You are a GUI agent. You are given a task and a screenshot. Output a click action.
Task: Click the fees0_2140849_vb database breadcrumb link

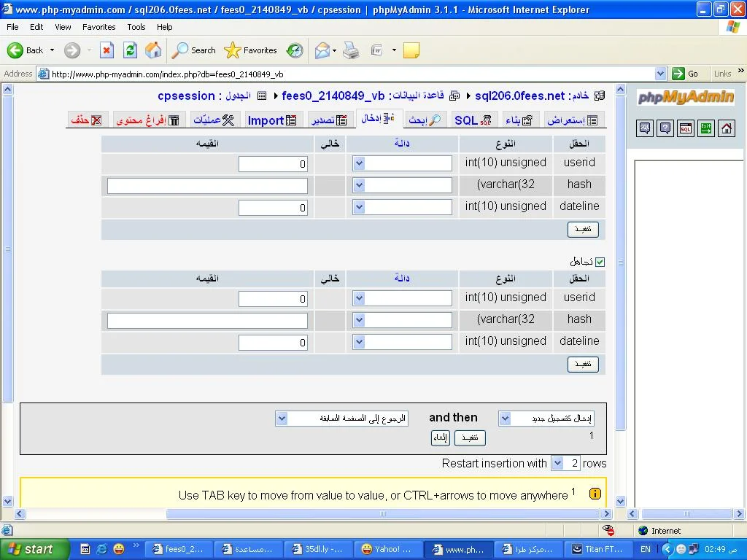tap(333, 96)
